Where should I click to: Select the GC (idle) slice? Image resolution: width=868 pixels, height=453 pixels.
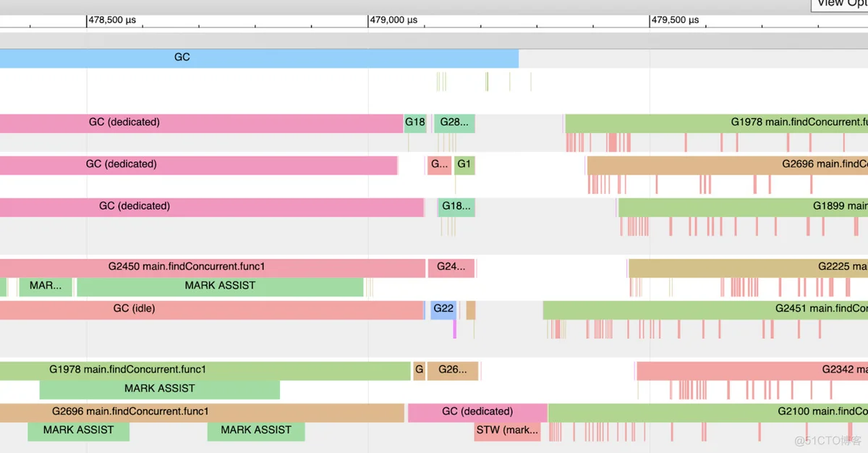pos(211,309)
